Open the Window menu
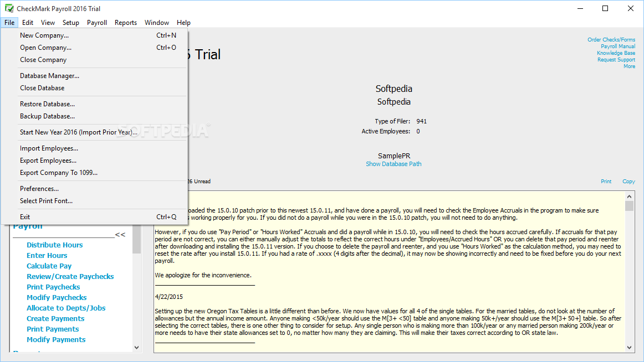This screenshot has width=644, height=362. pyautogui.click(x=156, y=23)
